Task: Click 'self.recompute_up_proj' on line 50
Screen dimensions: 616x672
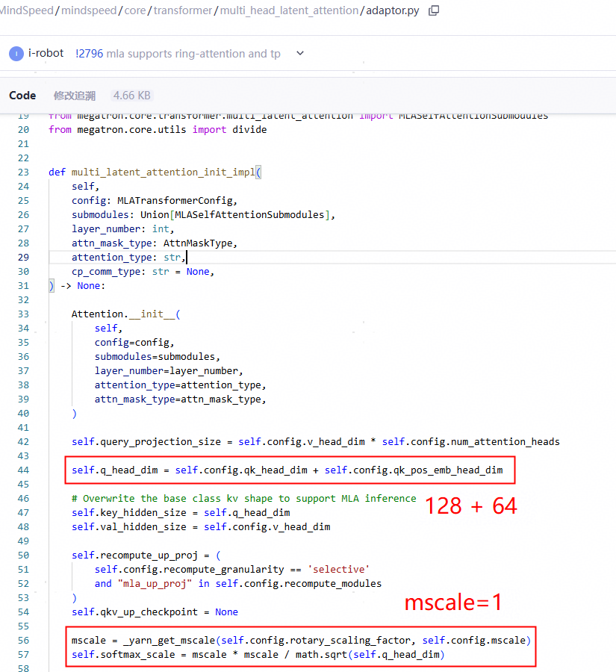Action: [x=134, y=556]
